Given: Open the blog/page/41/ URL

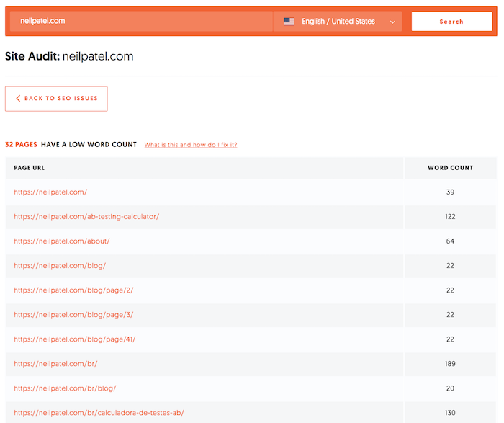Looking at the screenshot, I should [x=75, y=339].
